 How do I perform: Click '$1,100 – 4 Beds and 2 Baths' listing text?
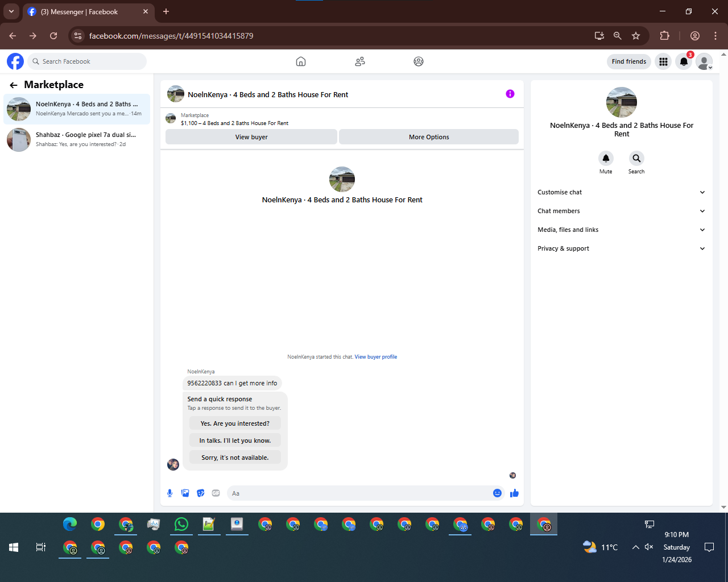click(x=234, y=123)
